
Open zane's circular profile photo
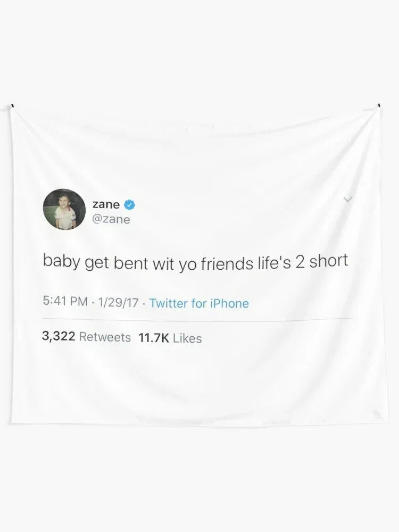[x=64, y=209]
